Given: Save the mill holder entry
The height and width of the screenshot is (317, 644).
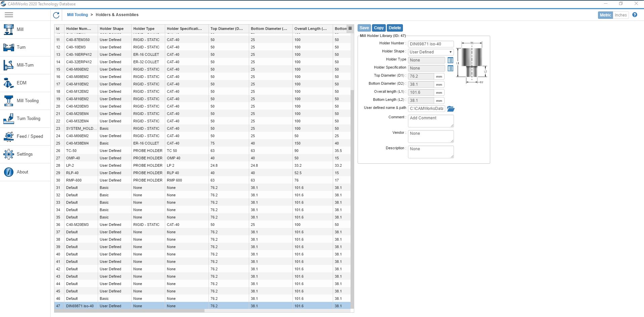Looking at the screenshot, I should tap(364, 28).
